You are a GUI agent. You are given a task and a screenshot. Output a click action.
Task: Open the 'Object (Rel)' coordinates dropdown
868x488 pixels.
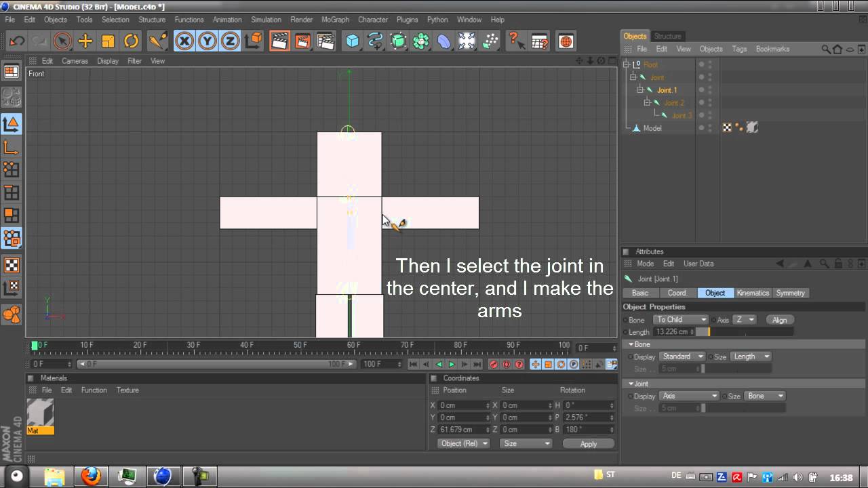coord(464,443)
